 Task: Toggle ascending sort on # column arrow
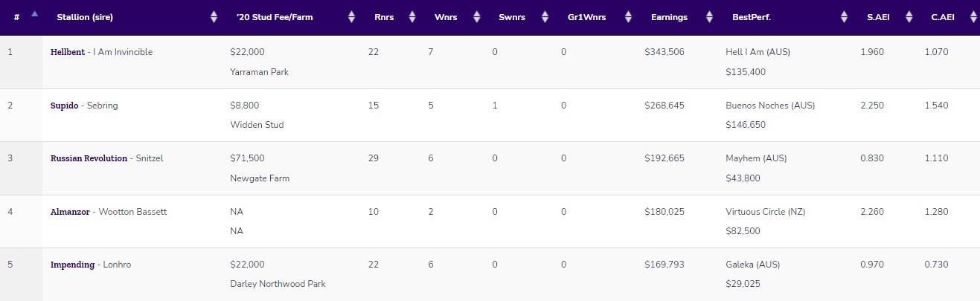coord(34,14)
